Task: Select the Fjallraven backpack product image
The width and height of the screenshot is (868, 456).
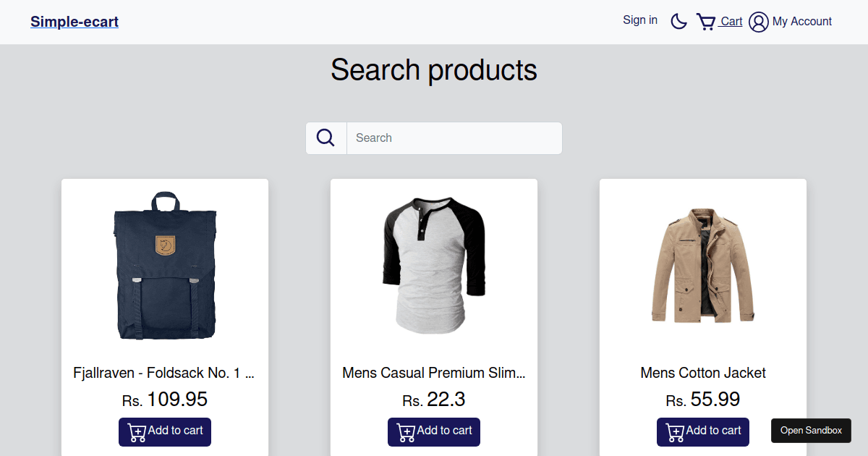Action: tap(165, 265)
